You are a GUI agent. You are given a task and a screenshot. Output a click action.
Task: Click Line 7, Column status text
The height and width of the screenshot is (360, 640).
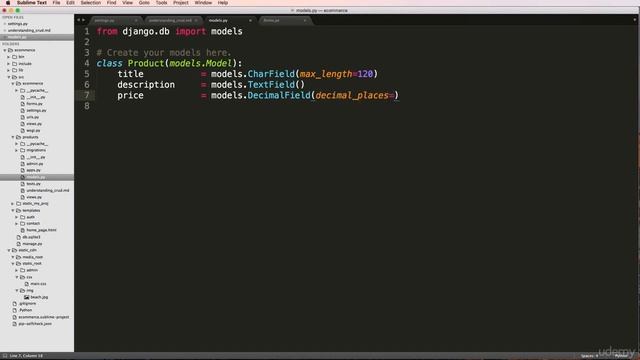tap(26, 356)
